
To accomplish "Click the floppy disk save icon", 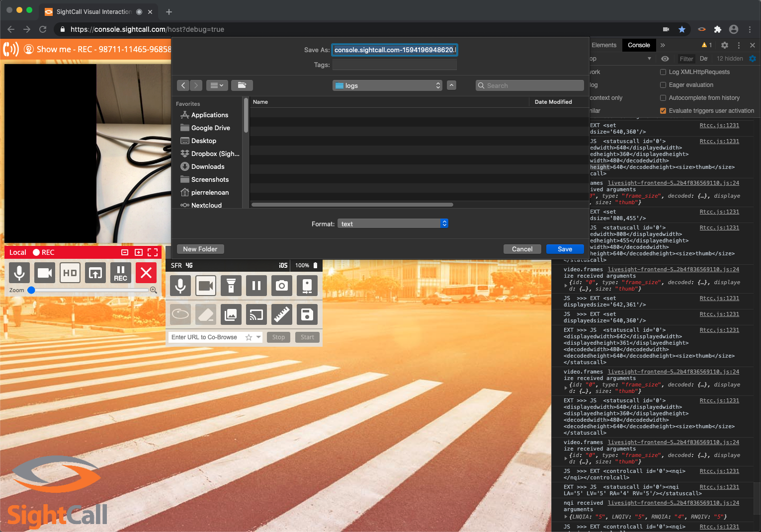I will (307, 314).
